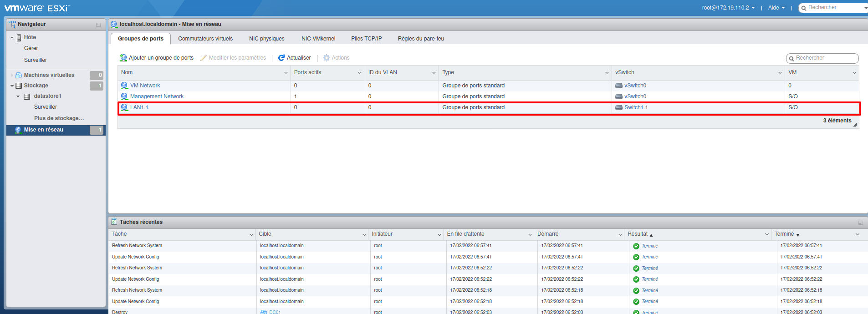
Task: Click the Switch1.1 vSwitch icon
Action: (618, 107)
